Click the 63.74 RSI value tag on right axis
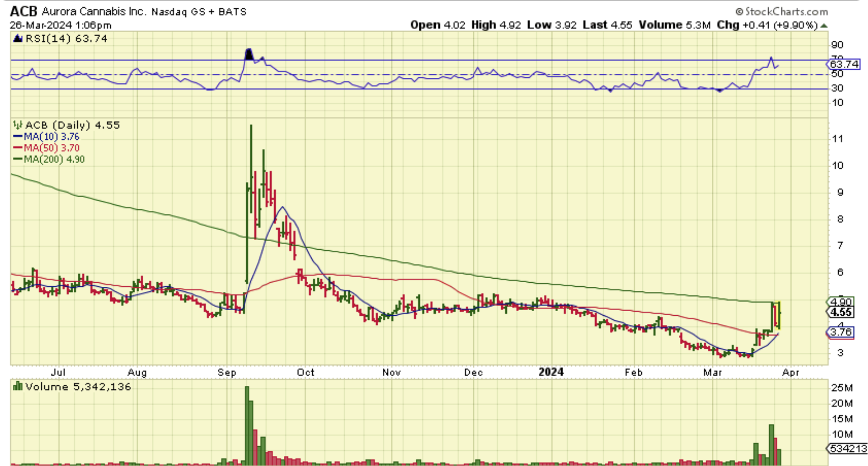Screen dimensions: 868x466 coord(844,64)
